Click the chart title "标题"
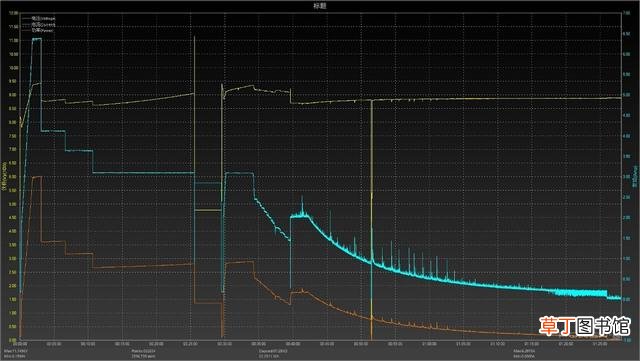 320,6
